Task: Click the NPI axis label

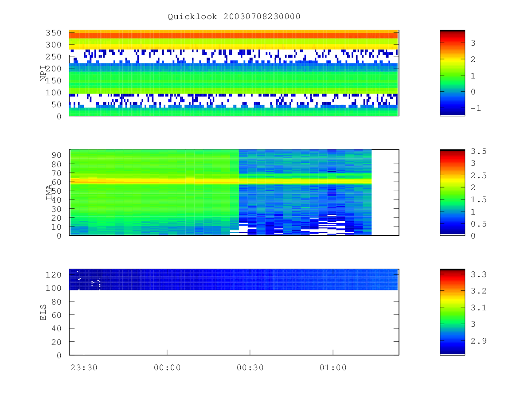Action: (x=43, y=73)
